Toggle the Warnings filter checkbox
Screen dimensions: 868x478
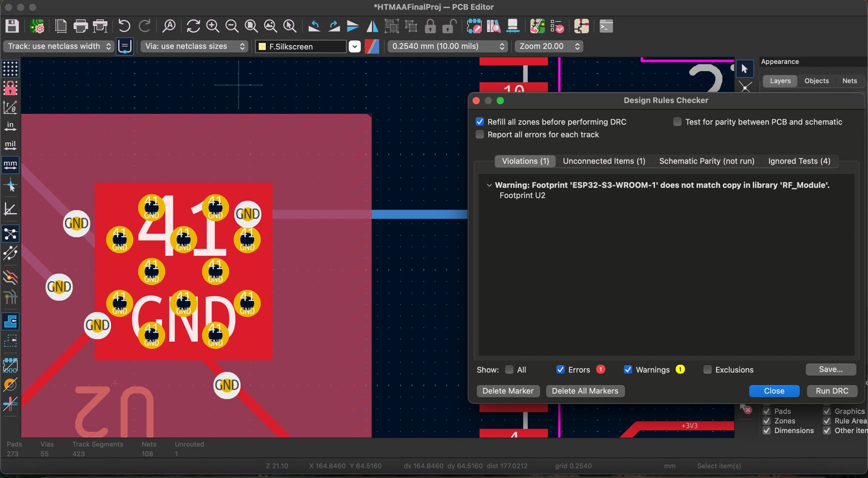point(628,370)
